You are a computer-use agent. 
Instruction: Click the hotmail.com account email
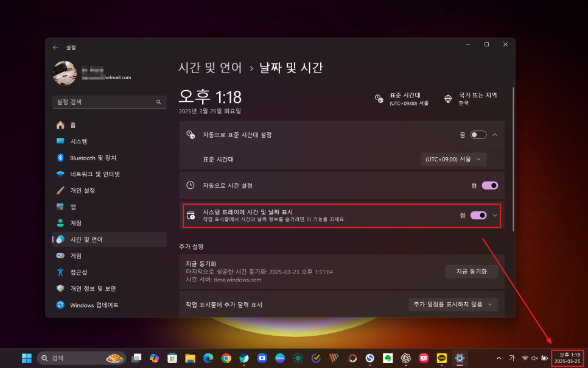point(107,78)
